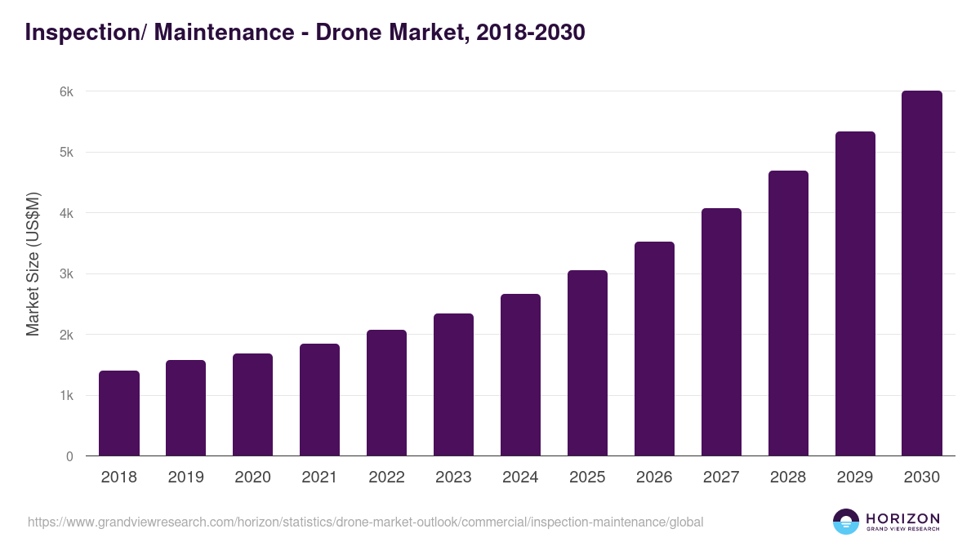Open the grandviewresearch.com source URL
980x551 pixels.
(x=365, y=522)
